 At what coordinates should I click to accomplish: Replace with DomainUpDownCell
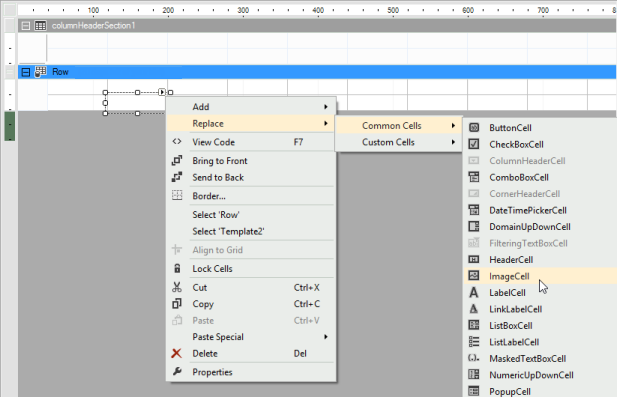coord(540,227)
